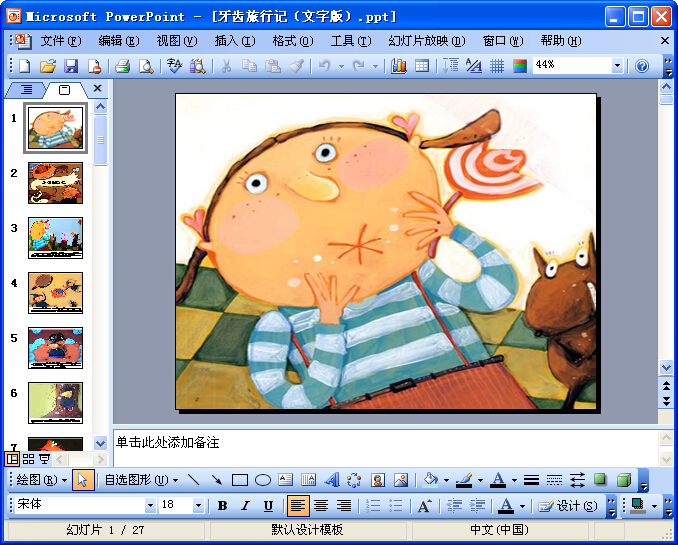The height and width of the screenshot is (545, 678).
Task: Toggle Align Right
Action: [x=344, y=505]
